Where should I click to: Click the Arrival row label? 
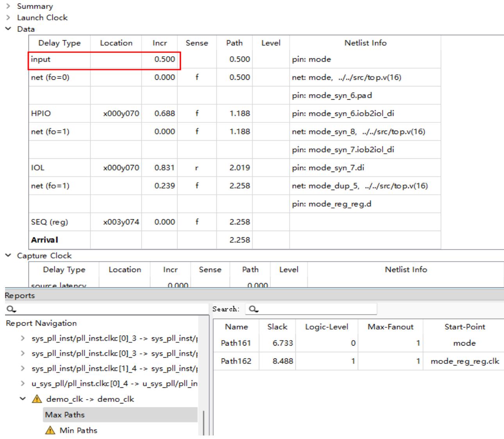click(x=45, y=240)
